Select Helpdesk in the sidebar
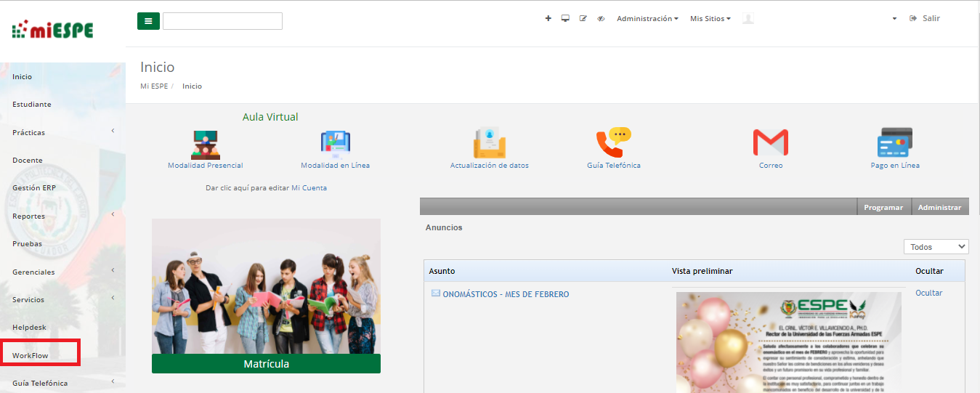 (x=29, y=328)
